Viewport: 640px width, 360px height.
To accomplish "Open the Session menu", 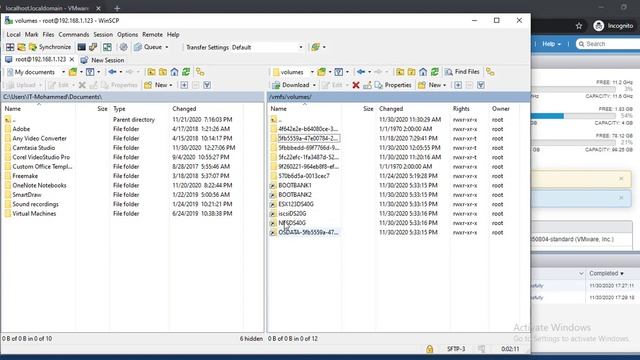I will click(x=103, y=35).
